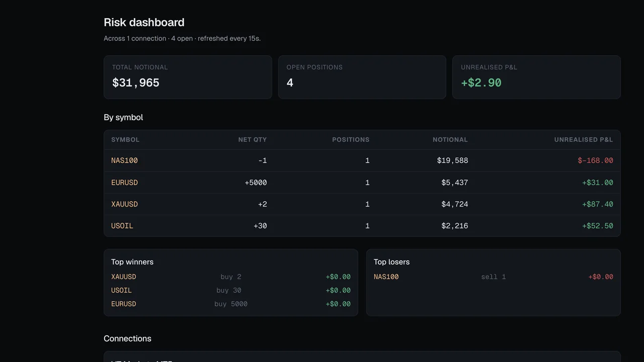The width and height of the screenshot is (644, 362).
Task: Click the Total Notional value $31,965
Action: tap(136, 83)
